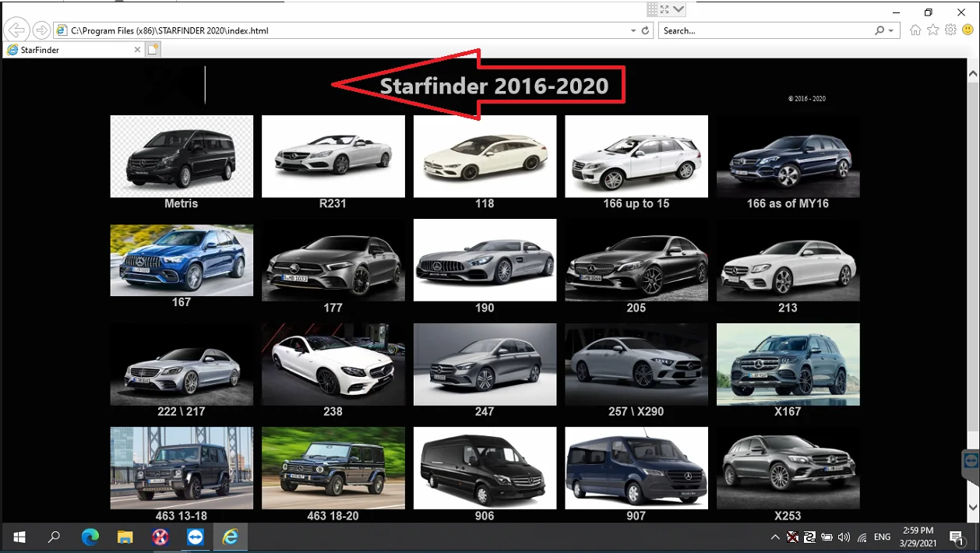This screenshot has width=980, height=553.
Task: Open the Favorites star icon
Action: (x=932, y=30)
